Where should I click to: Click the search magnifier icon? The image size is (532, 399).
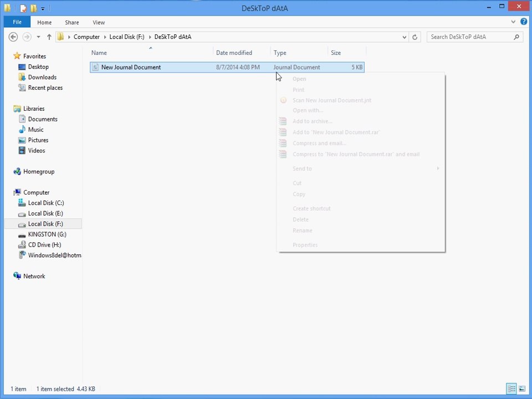pos(516,37)
